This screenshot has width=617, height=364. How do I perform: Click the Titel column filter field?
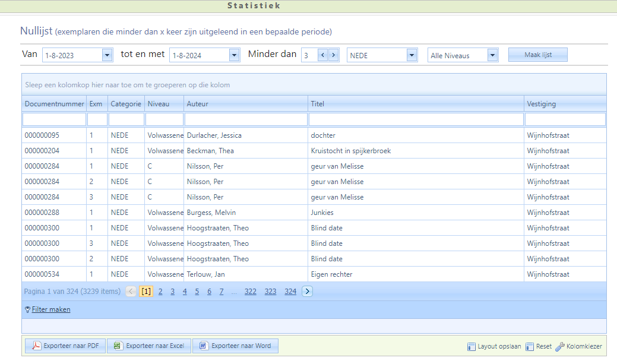coord(416,119)
